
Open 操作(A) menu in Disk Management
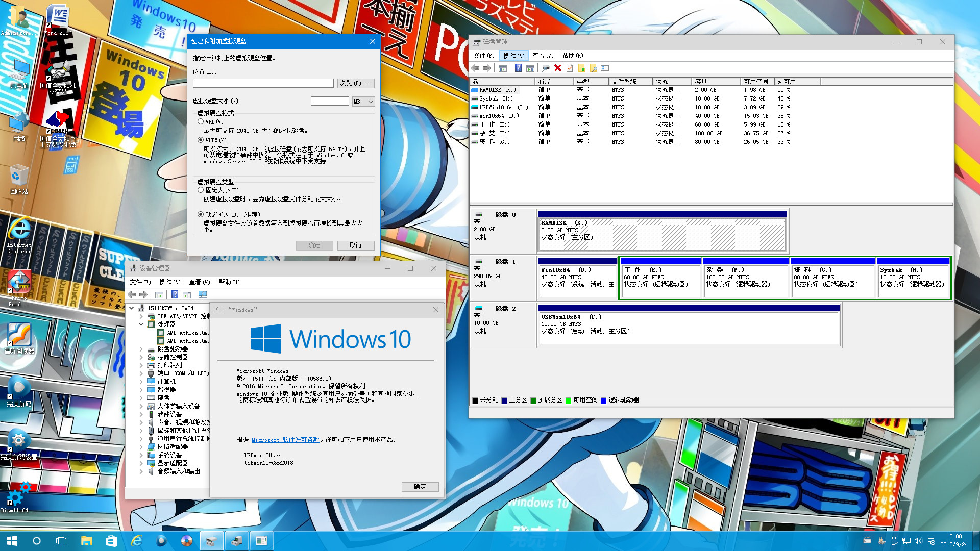click(514, 56)
